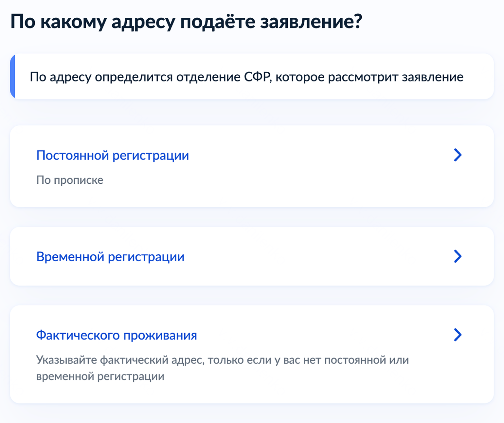Click the "СФР" abbreviation in the notice
This screenshot has width=504, height=423.
(257, 77)
